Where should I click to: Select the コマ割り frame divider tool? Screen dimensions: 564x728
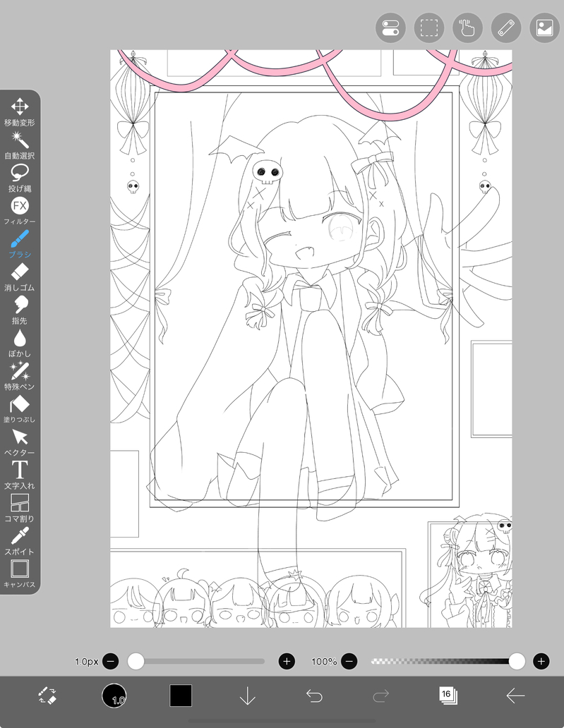[x=20, y=509]
